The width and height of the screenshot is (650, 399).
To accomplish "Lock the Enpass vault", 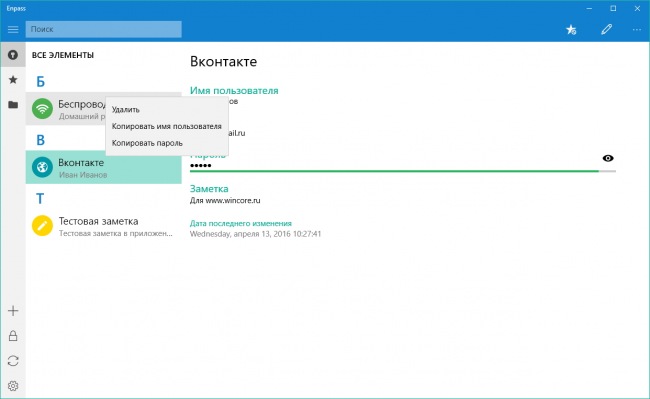I will 13,336.
